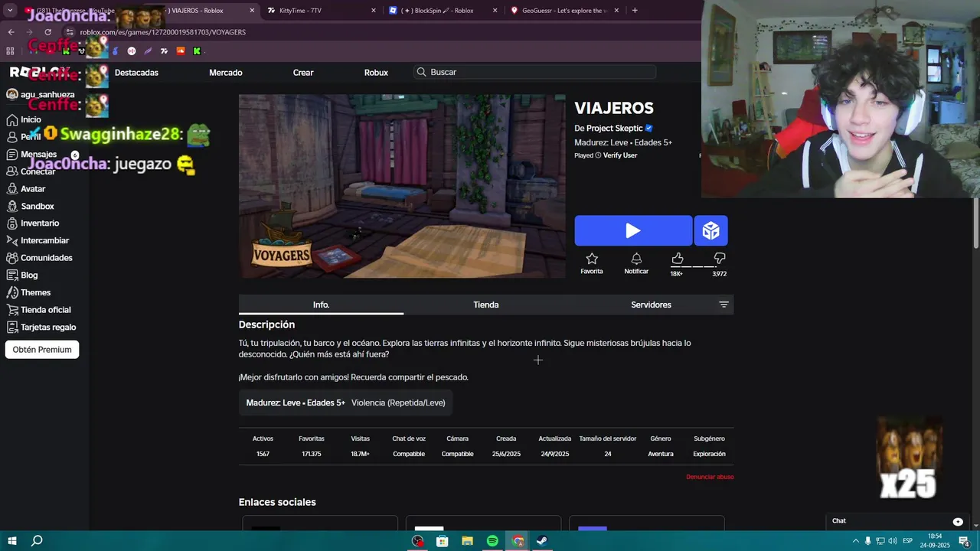Click the Obtén Premium button
Screen dimensions: 980x551
click(42, 350)
